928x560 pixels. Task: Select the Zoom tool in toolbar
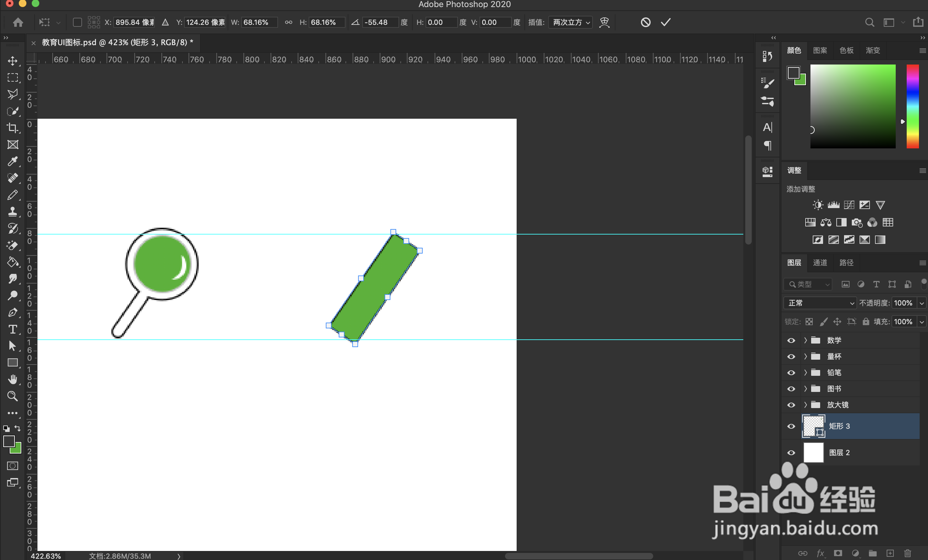(12, 396)
